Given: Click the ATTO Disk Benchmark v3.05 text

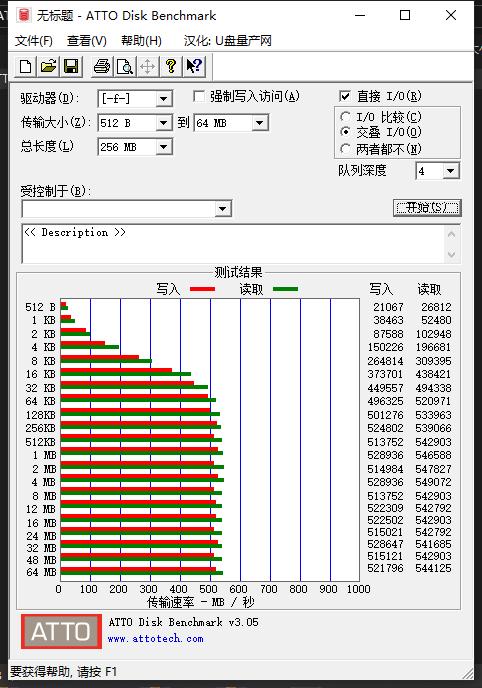Looking at the screenshot, I should [183, 622].
